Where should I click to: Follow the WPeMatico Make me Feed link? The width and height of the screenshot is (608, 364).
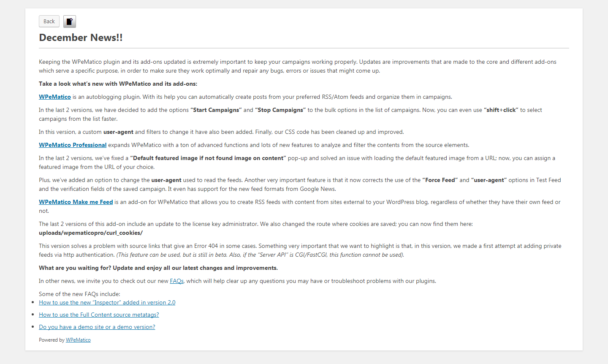pos(76,202)
